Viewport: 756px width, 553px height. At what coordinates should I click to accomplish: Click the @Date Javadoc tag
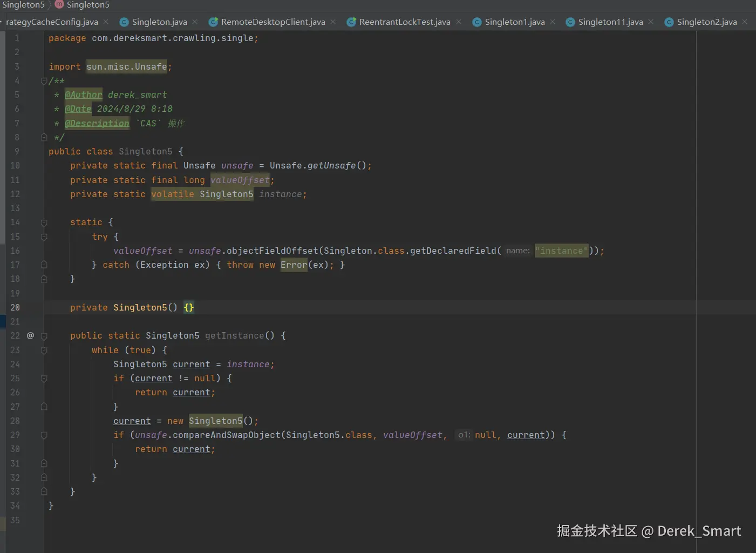point(78,109)
